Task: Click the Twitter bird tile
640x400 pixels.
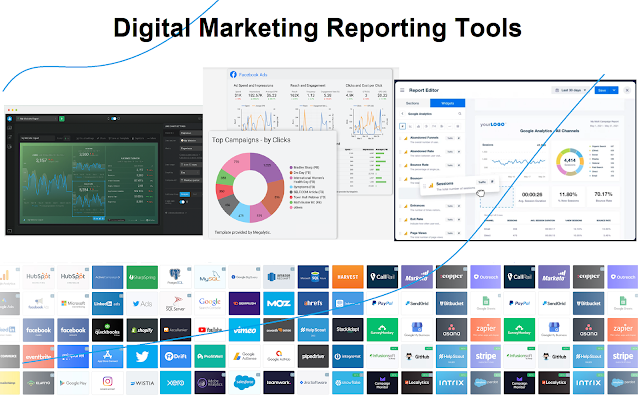Action: pos(142,356)
